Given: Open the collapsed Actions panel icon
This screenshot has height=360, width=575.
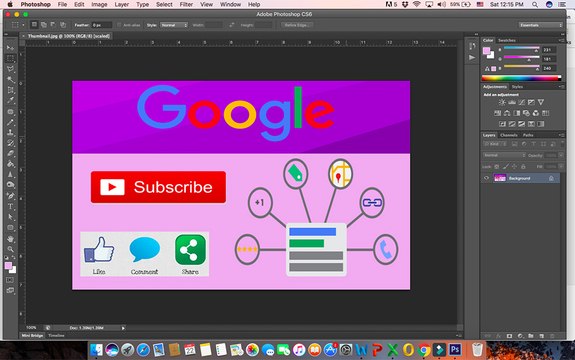Looking at the screenshot, I should tap(472, 58).
